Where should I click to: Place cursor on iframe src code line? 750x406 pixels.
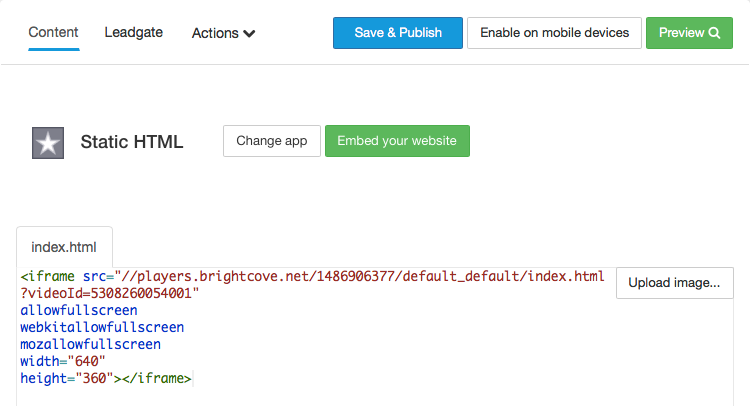(x=312, y=276)
